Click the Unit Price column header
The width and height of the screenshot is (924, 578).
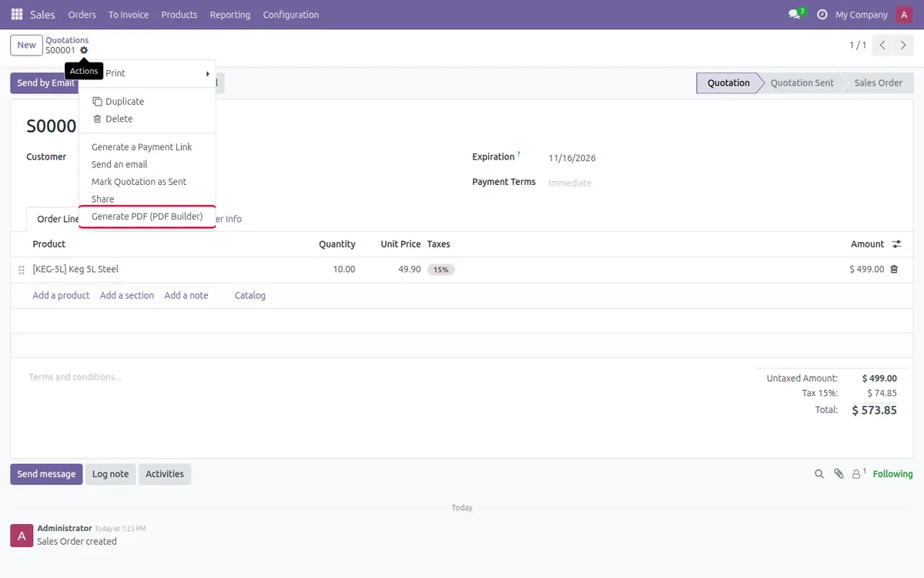point(400,244)
